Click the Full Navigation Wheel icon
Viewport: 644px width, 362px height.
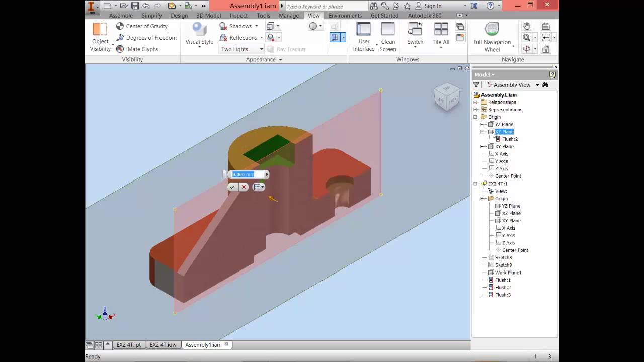[x=492, y=30]
